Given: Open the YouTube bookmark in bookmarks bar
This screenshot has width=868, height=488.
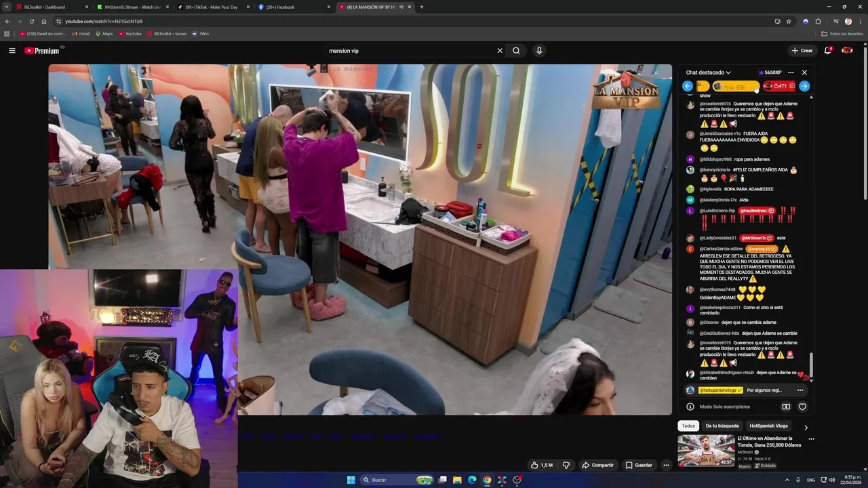Looking at the screenshot, I should (130, 33).
